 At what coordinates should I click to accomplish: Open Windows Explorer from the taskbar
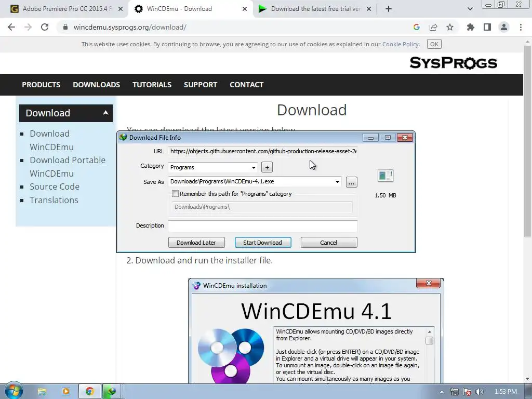tap(42, 392)
